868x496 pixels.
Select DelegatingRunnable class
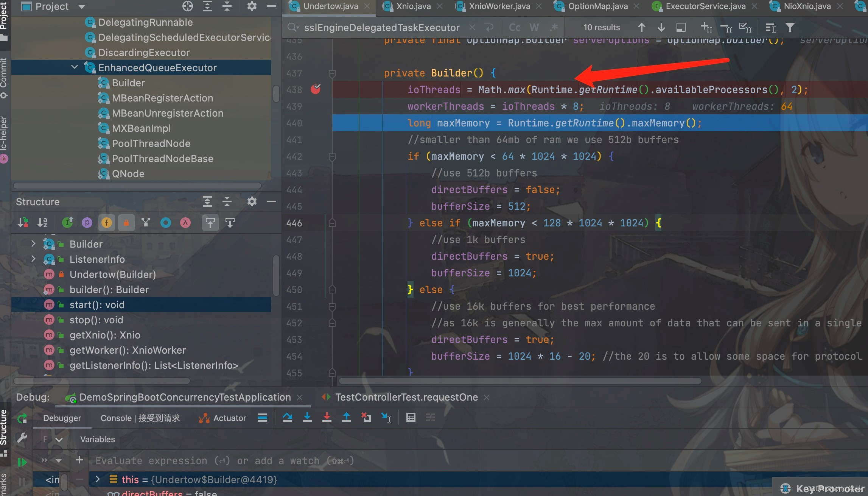pos(145,22)
